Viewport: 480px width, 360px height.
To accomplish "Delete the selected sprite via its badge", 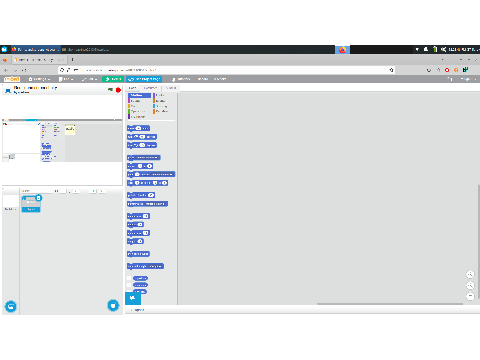I will 39,198.
